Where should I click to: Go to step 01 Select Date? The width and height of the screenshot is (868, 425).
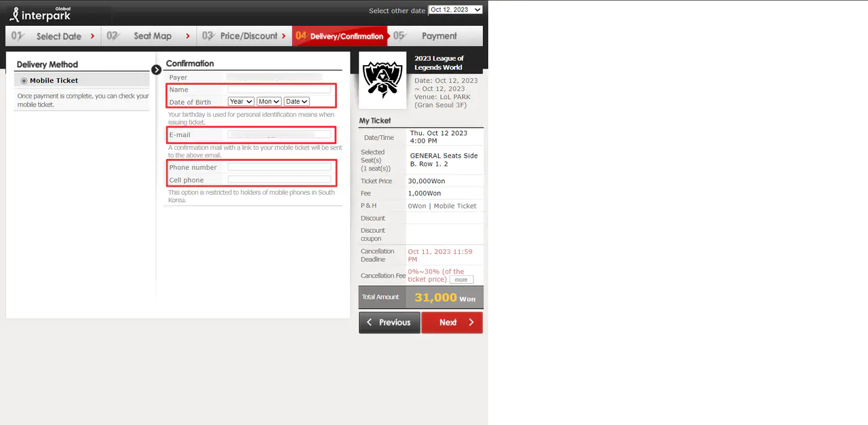coord(53,36)
